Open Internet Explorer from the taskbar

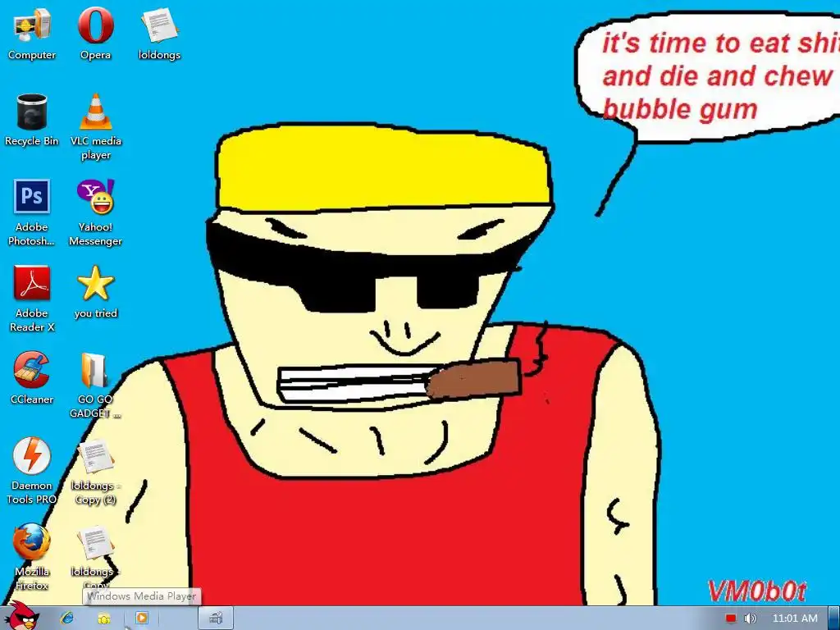[x=67, y=619]
